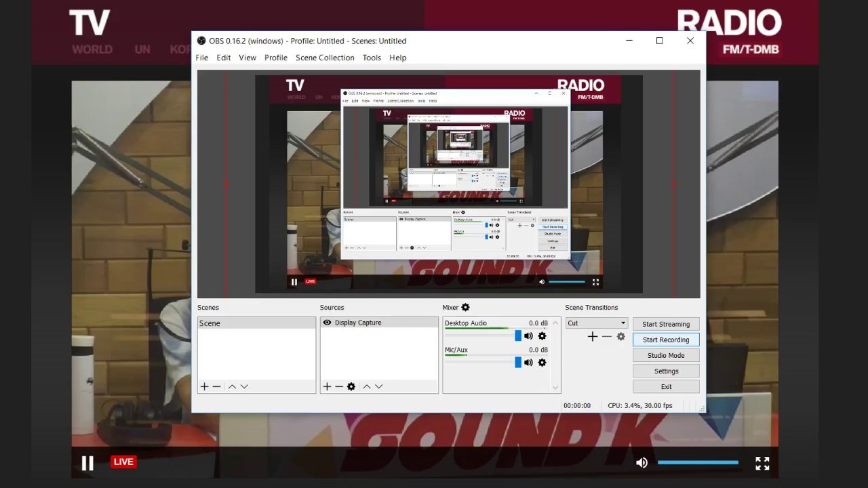Remove selected source with minus icon
Viewport: 868px width, 488px height.
point(339,386)
